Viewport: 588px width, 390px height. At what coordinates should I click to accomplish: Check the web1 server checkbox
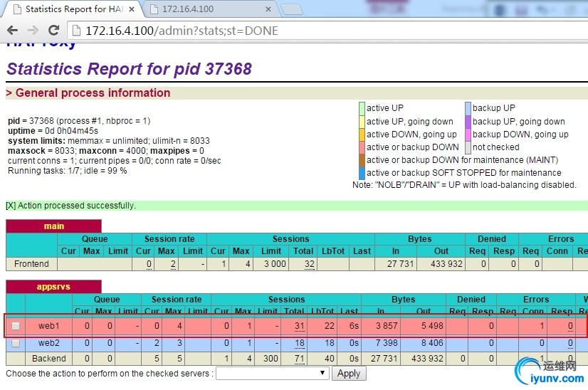pyautogui.click(x=16, y=326)
